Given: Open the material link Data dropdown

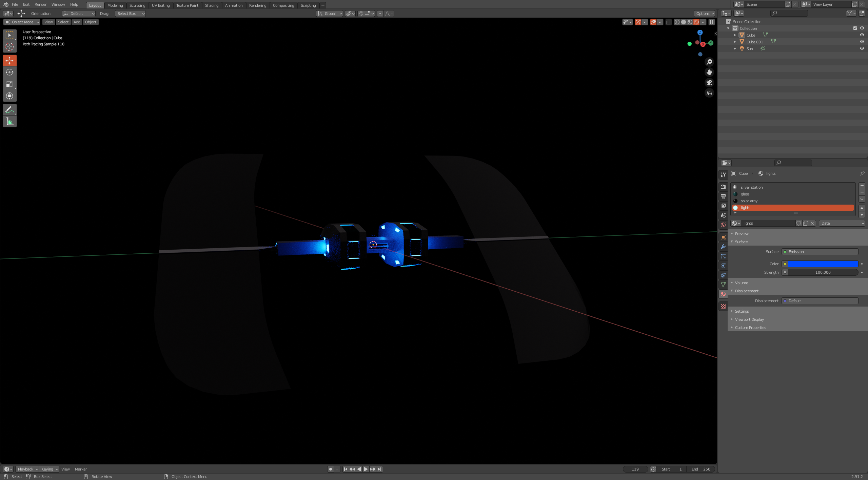Looking at the screenshot, I should pyautogui.click(x=842, y=223).
